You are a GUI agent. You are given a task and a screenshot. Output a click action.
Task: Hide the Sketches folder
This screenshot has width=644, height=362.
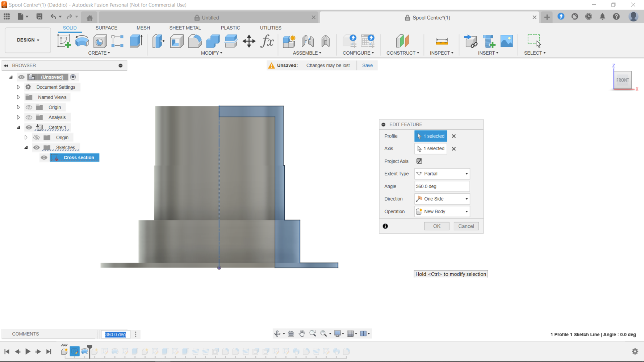coord(37,147)
